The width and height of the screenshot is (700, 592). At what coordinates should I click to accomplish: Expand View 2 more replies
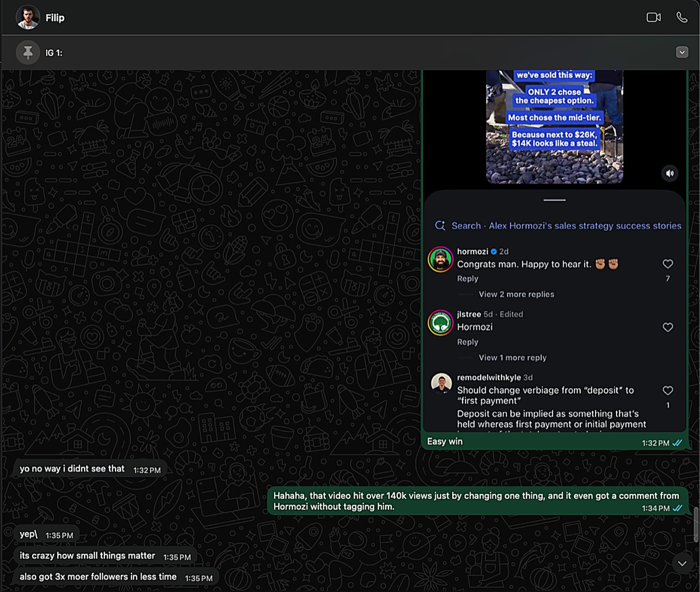point(516,295)
